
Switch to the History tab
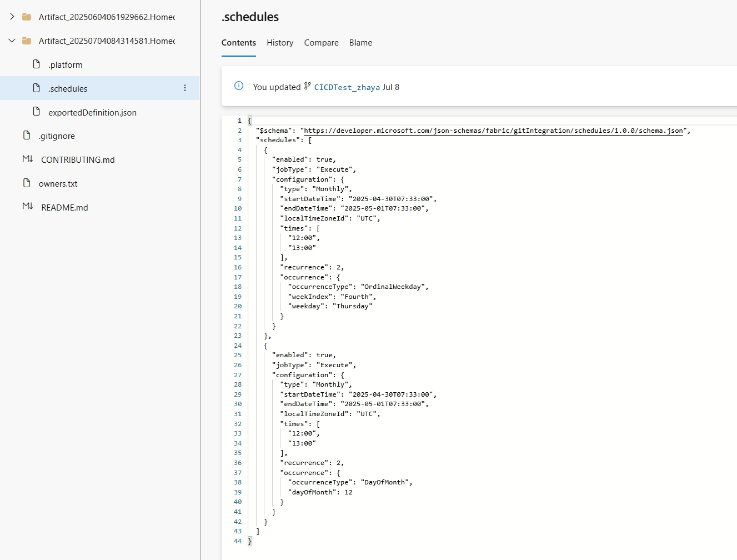point(280,43)
